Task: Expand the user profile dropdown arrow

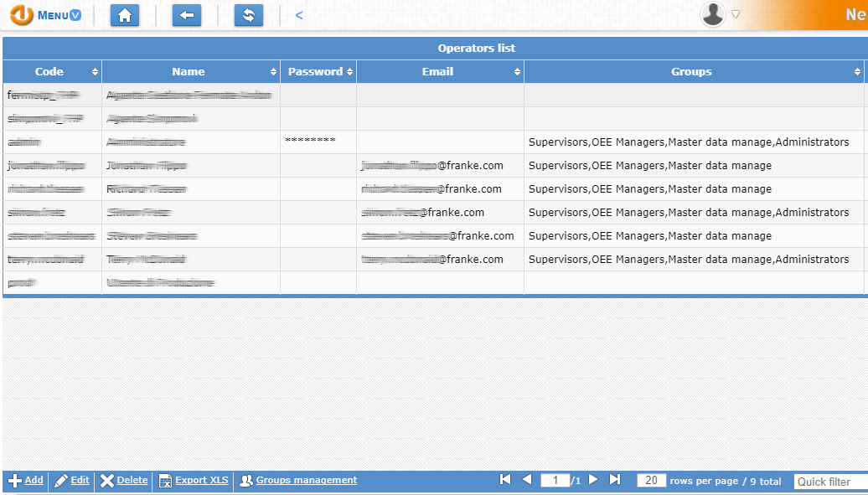Action: [735, 15]
